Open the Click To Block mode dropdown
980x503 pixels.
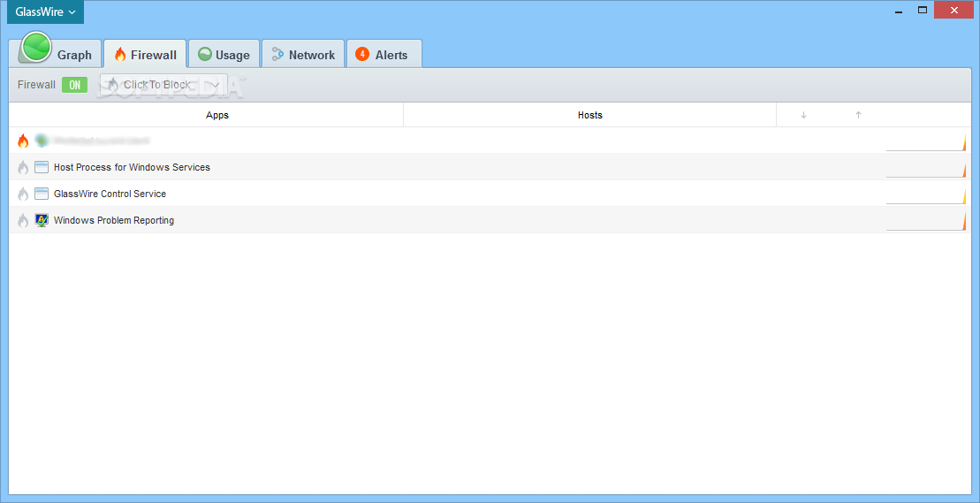163,85
